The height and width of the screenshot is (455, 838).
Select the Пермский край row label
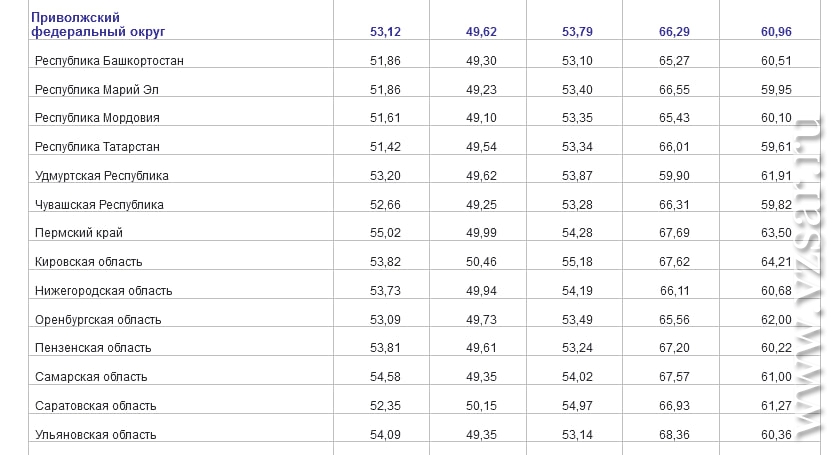pyautogui.click(x=79, y=233)
